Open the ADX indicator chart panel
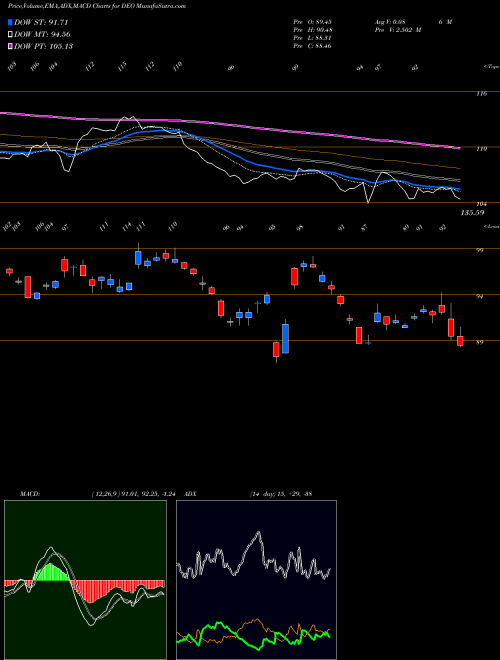Screen dimensions: 500x660 (256, 580)
